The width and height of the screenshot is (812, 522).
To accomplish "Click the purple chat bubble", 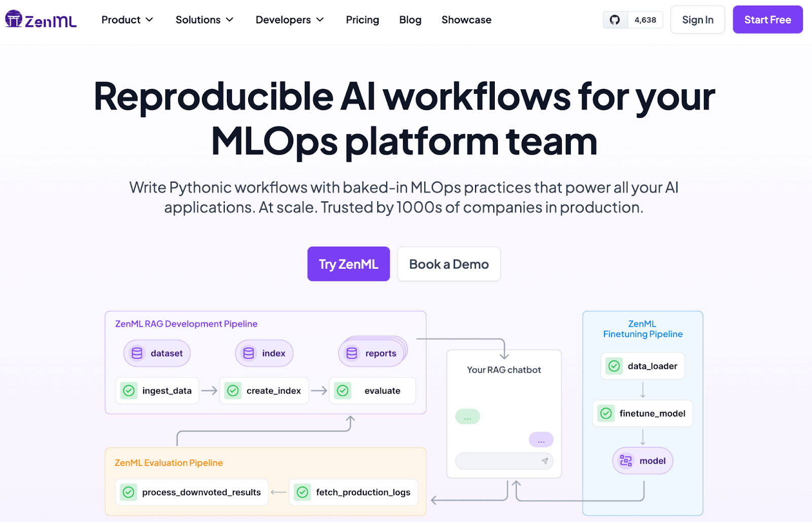I will (541, 440).
